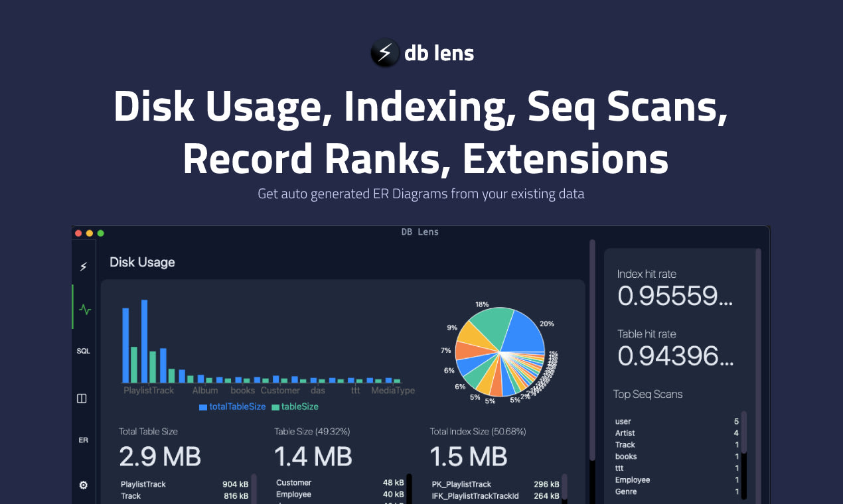Viewport: 843px width, 504px height.
Task: Click the Table Size list scrollbar
Action: 410,489
